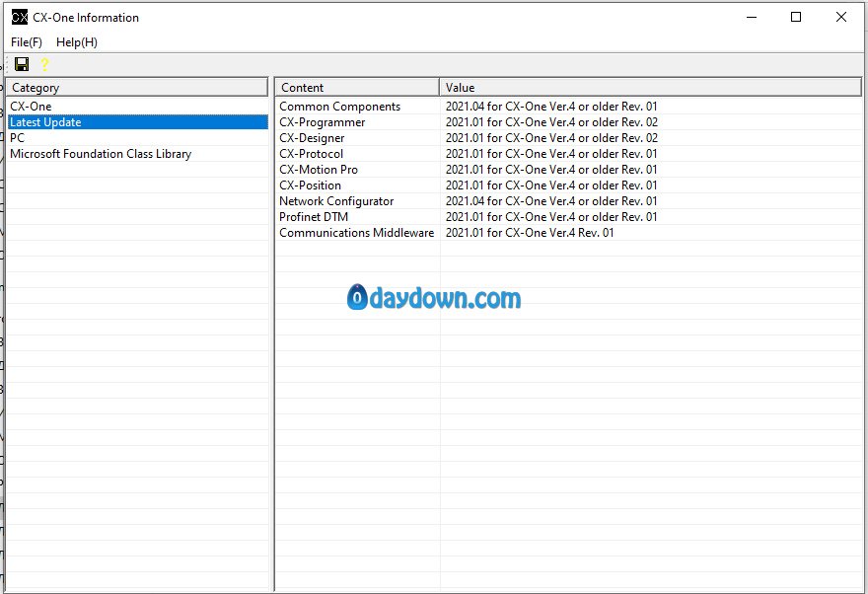
Task: Maximize the CX-One Information window
Action: pyautogui.click(x=796, y=17)
